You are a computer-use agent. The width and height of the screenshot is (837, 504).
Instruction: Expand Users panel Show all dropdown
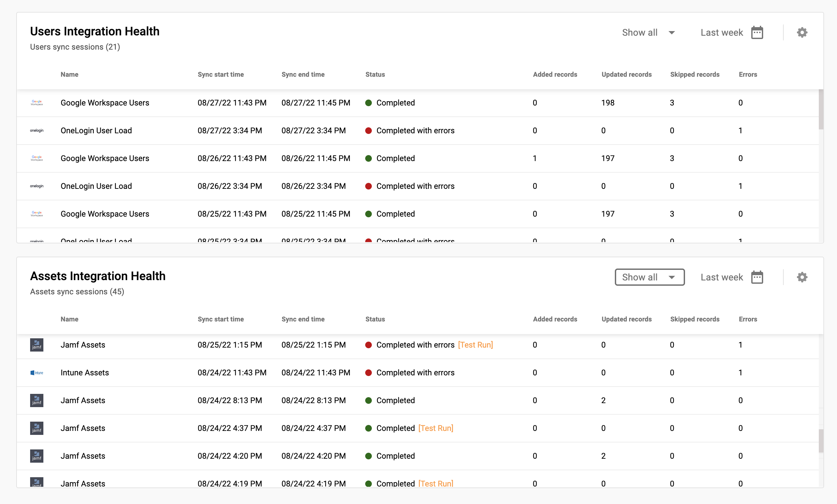(x=648, y=33)
